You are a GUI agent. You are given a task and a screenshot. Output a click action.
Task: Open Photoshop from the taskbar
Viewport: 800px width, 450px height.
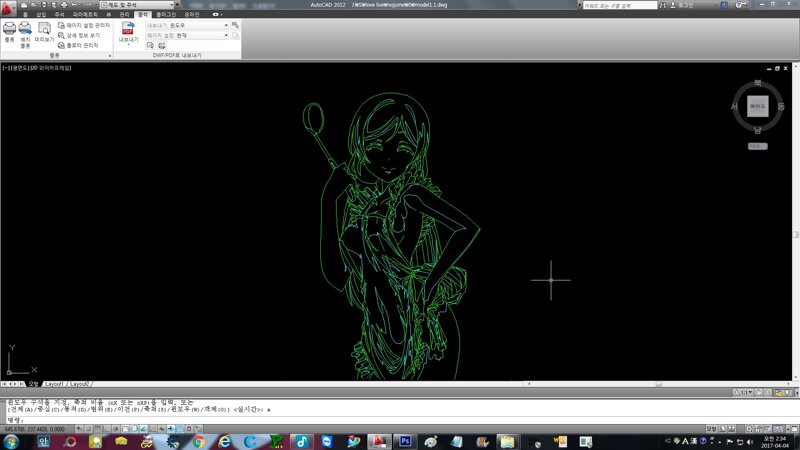tap(405, 442)
